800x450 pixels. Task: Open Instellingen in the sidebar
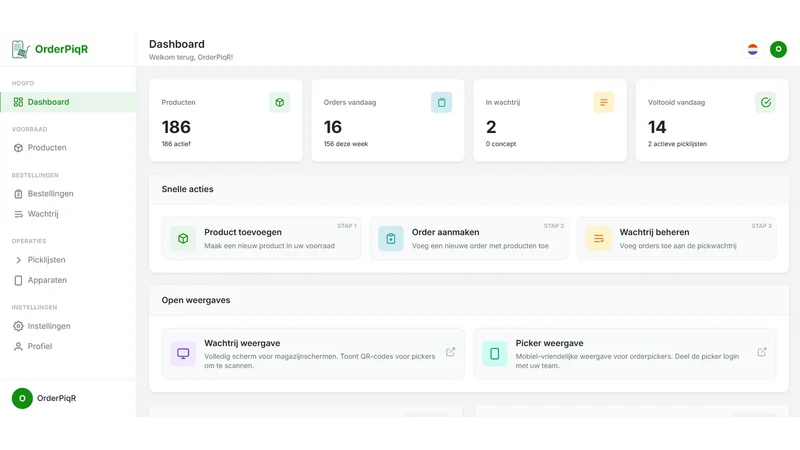[68, 326]
